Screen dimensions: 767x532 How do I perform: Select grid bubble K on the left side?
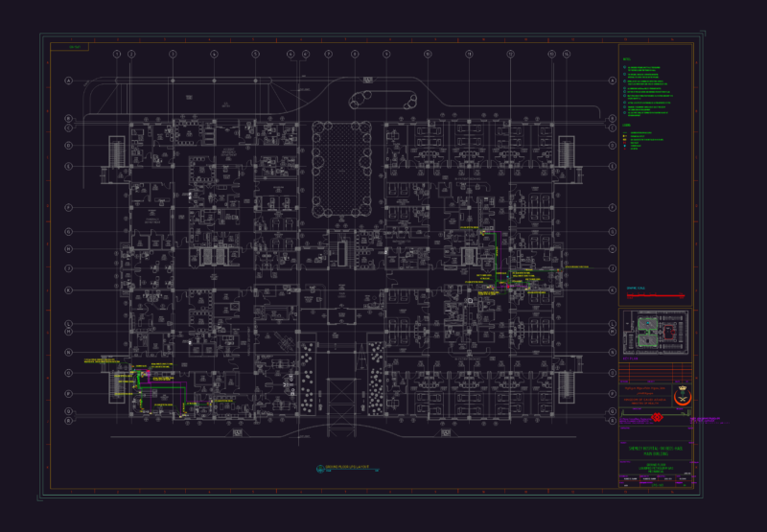tap(69, 290)
